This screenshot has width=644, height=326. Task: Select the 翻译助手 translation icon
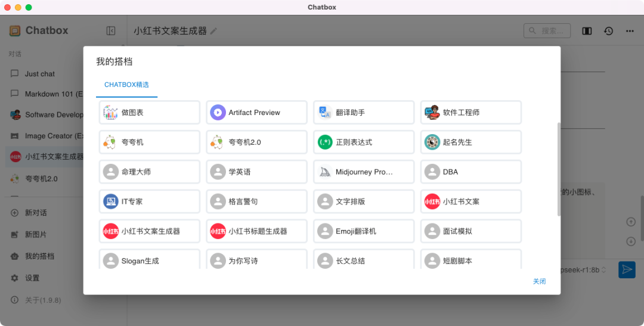point(325,113)
